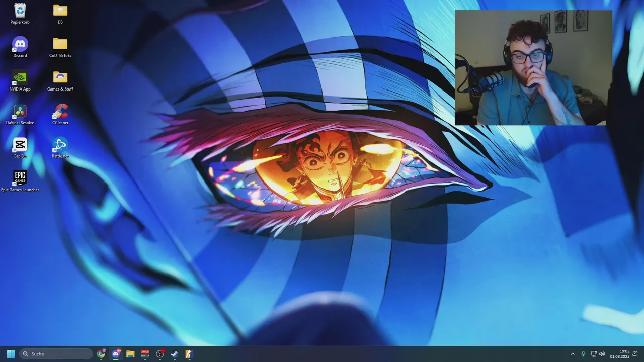This screenshot has height=362, width=644.
Task: Select the Games & Stuff folder
Action: tap(60, 81)
